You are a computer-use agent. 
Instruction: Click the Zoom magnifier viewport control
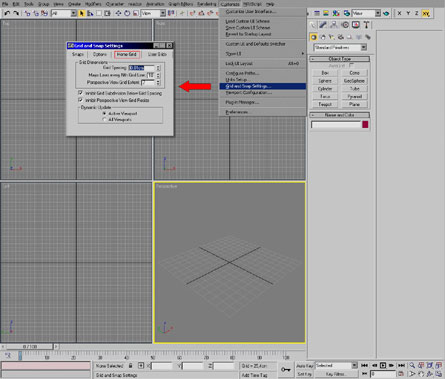(x=412, y=366)
